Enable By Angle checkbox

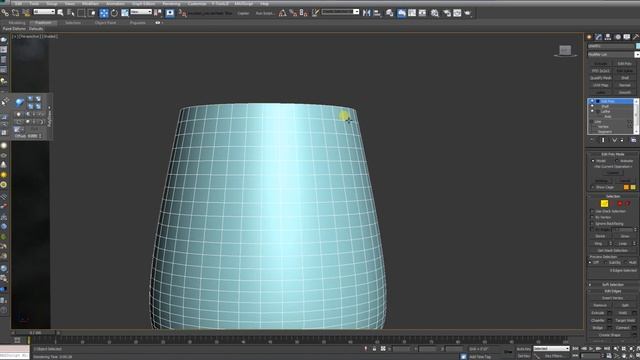[592, 230]
